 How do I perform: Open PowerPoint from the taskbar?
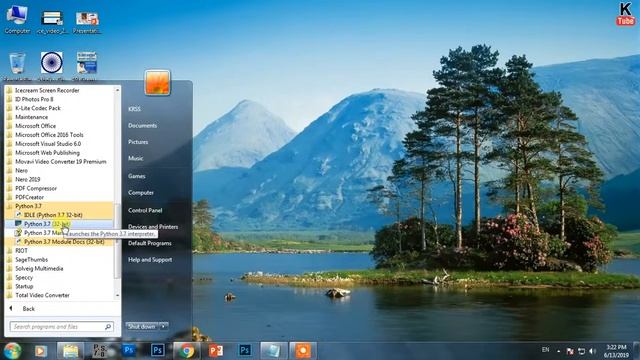[x=216, y=351]
